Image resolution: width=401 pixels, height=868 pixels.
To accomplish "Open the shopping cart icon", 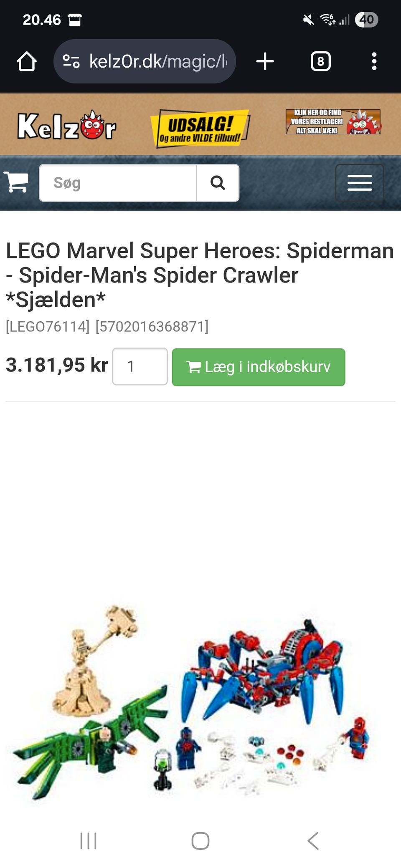I will coord(17,182).
